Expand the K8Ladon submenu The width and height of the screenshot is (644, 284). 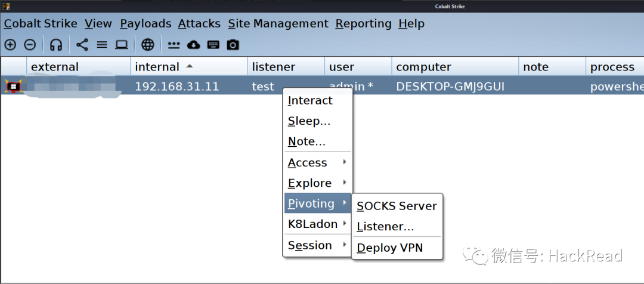point(317,224)
